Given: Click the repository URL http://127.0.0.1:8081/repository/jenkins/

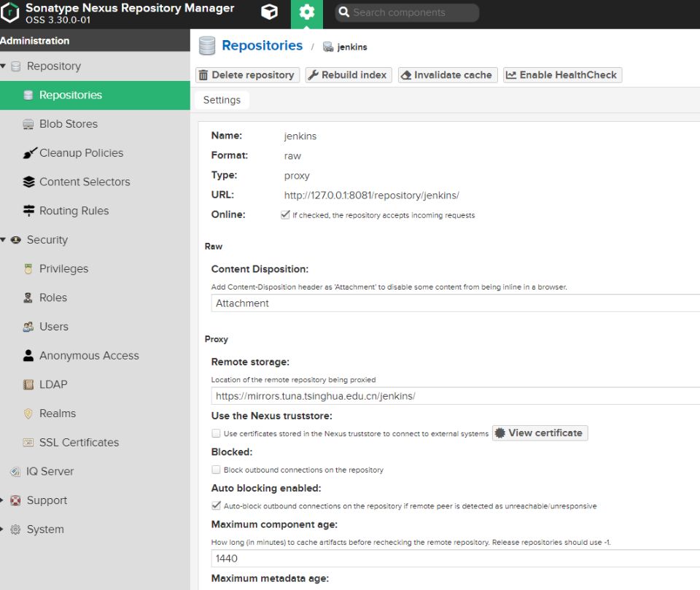Looking at the screenshot, I should pyautogui.click(x=371, y=195).
